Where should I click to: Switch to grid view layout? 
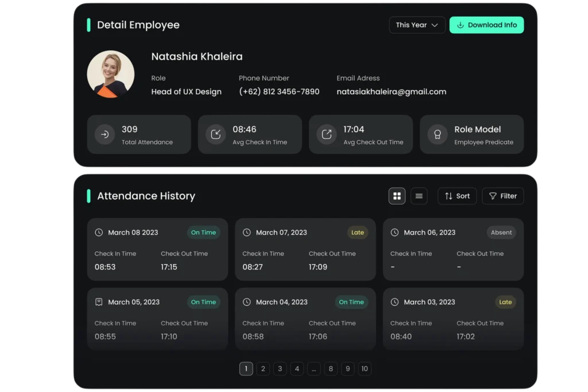(397, 196)
